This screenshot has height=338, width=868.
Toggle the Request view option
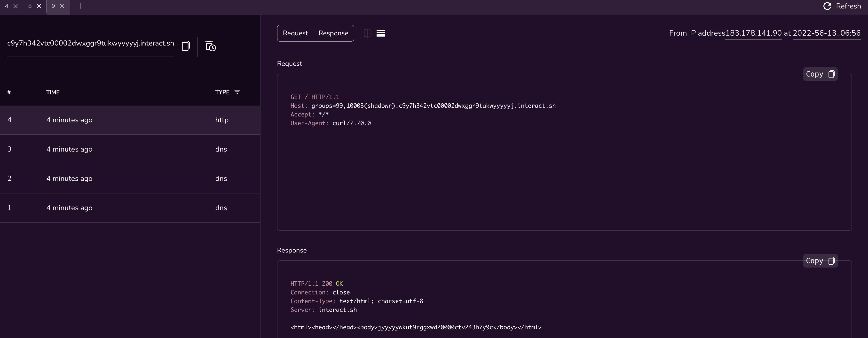pyautogui.click(x=295, y=33)
